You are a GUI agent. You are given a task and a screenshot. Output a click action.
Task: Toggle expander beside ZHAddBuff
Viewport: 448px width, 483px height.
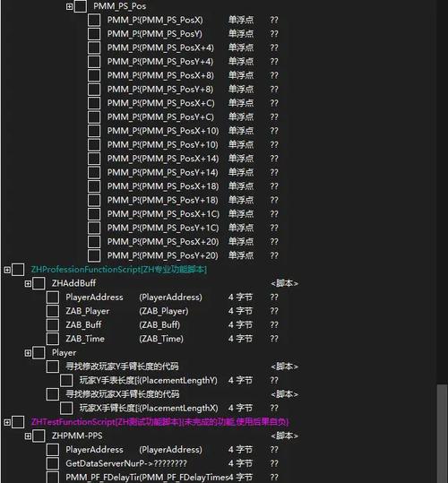tap(28, 284)
